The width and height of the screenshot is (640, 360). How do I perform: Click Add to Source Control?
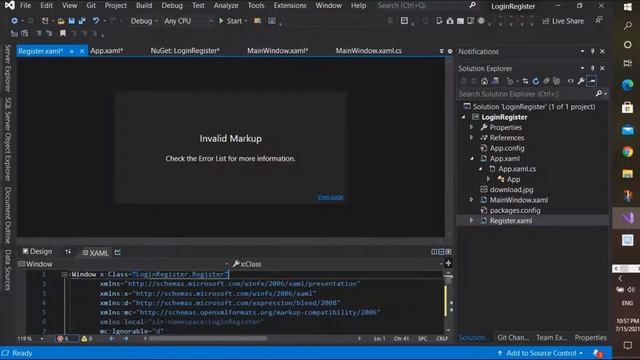[541, 353]
